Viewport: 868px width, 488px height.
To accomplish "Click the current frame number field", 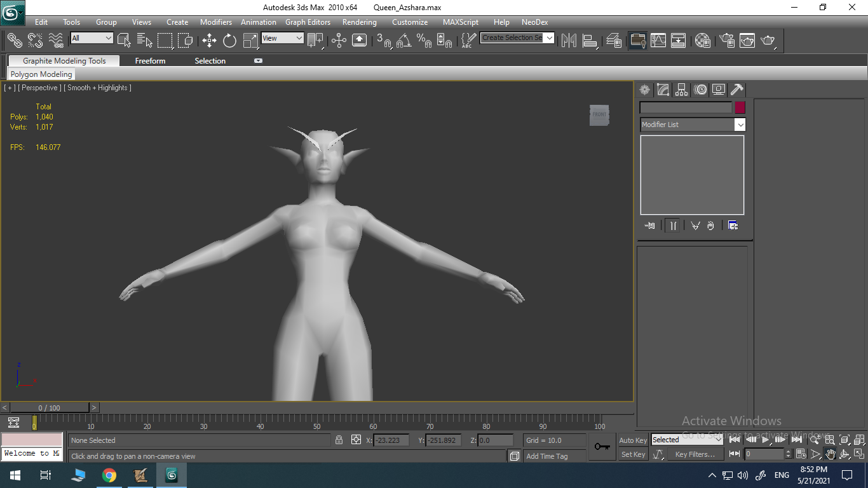I will coord(765,454).
